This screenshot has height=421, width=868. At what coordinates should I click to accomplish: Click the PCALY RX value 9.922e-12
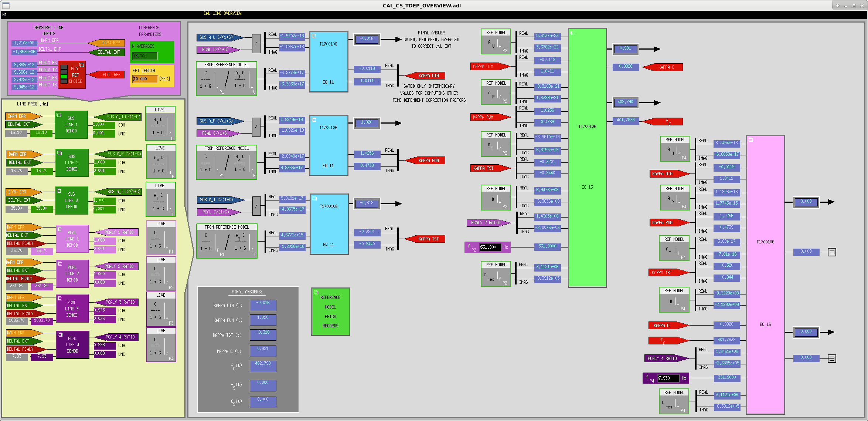(24, 80)
